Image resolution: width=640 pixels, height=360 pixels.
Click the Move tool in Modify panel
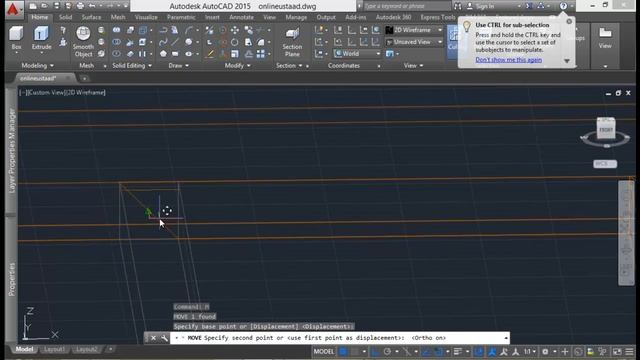235,30
